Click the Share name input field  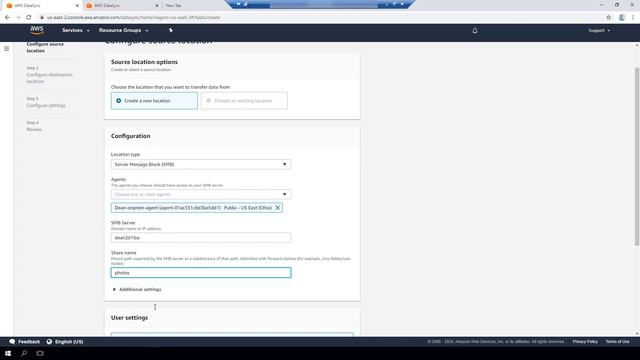201,273
